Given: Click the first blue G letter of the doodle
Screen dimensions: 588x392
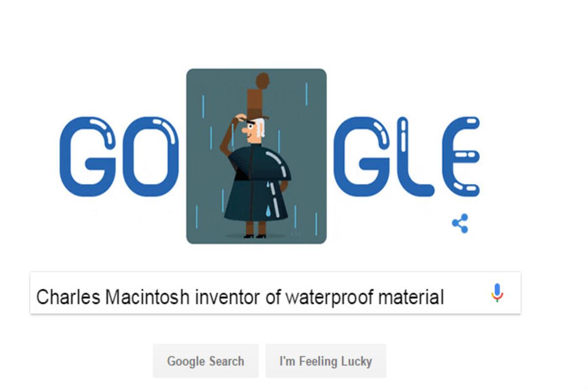Looking at the screenshot, I should 88,157.
